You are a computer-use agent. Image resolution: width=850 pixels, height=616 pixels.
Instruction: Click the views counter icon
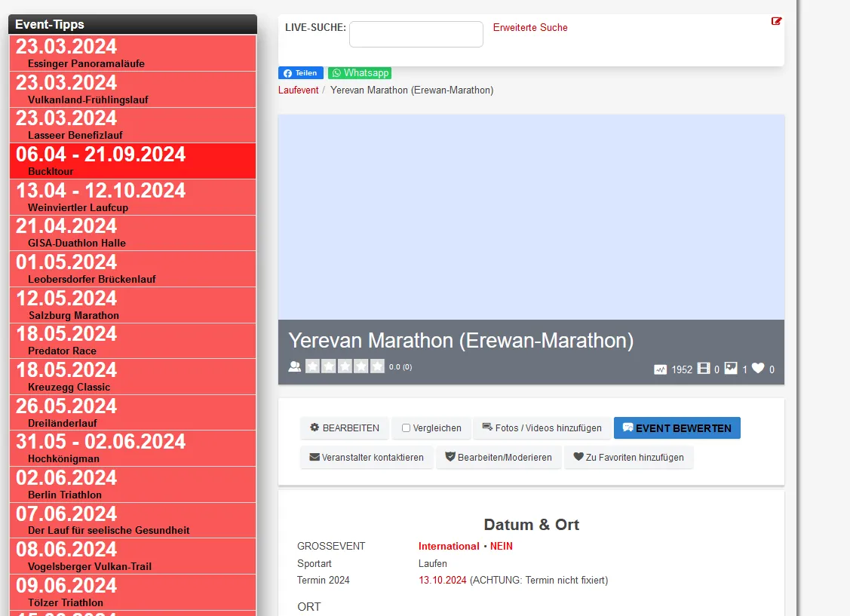coord(661,369)
